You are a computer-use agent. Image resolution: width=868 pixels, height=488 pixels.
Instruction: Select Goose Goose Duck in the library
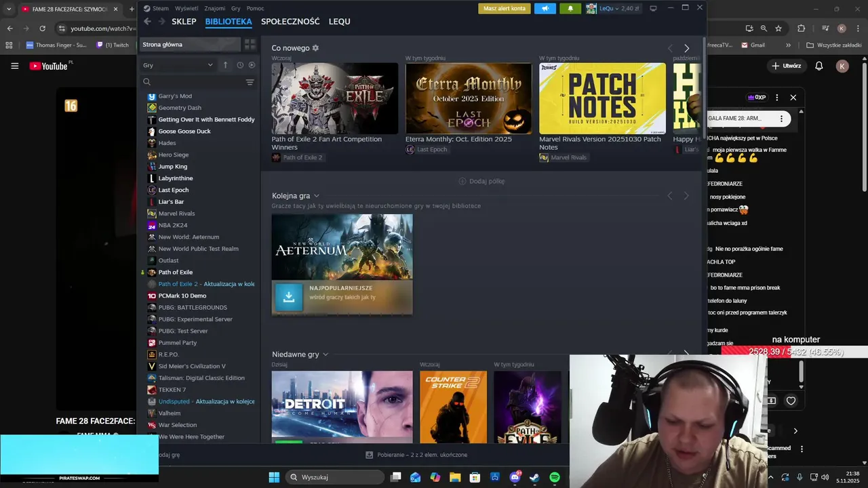(x=184, y=131)
